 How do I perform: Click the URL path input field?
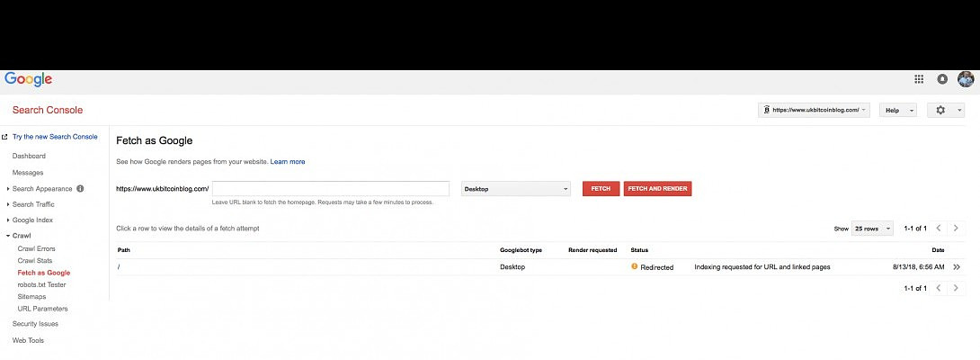tap(331, 189)
